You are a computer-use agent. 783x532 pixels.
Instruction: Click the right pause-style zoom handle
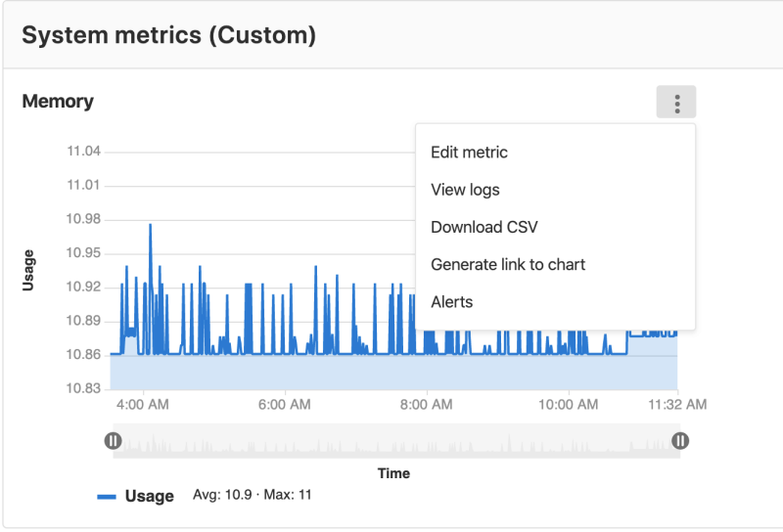[680, 441]
